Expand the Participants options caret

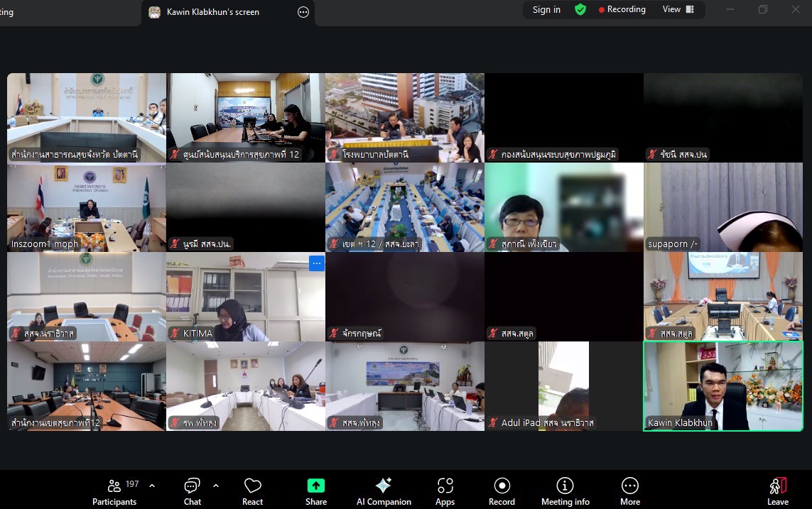pyautogui.click(x=152, y=486)
